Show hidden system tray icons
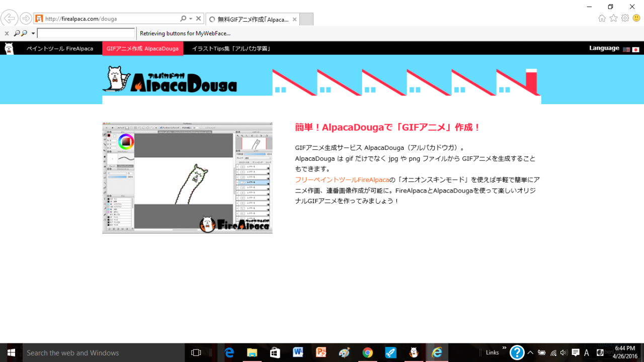 [530, 352]
